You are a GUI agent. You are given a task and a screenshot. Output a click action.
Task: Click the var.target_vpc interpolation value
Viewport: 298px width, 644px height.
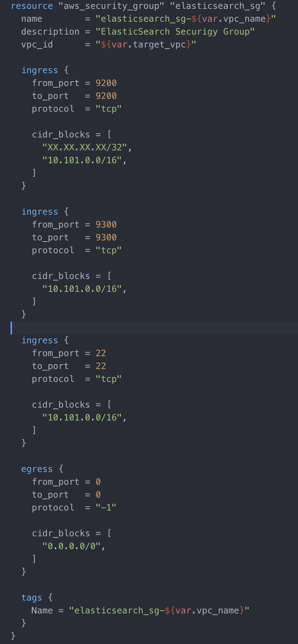pos(146,45)
